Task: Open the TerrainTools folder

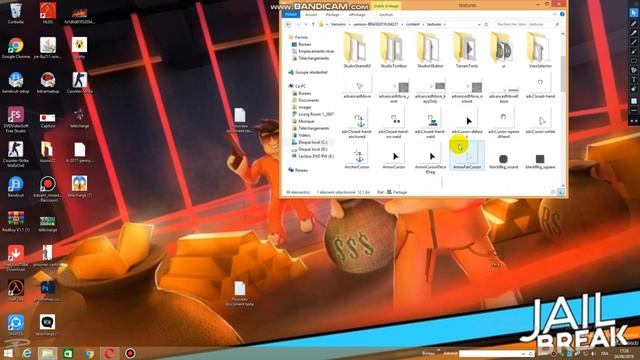Action: 467,51
